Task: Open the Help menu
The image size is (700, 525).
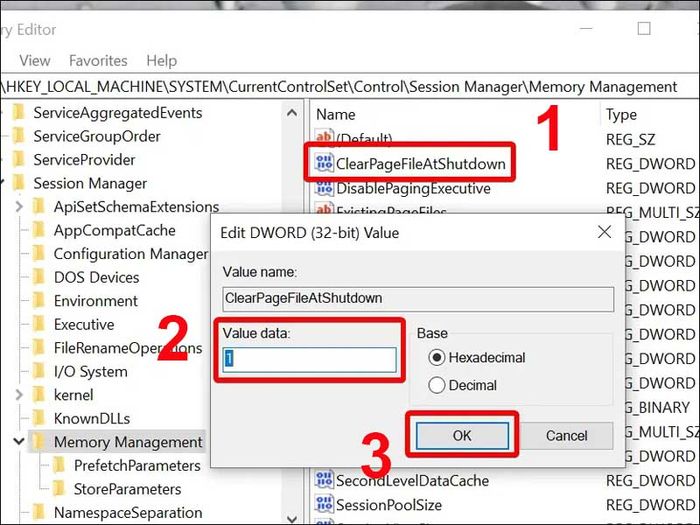Action: click(162, 60)
